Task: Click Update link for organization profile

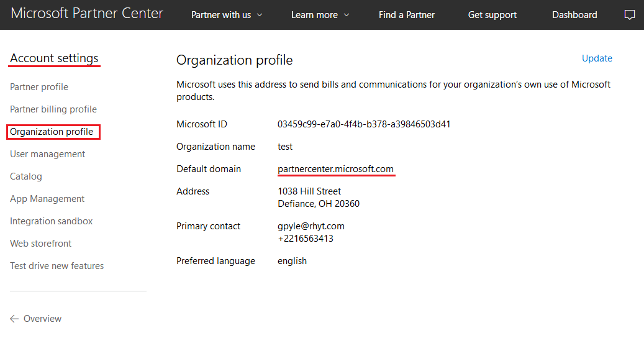Action: [x=597, y=58]
